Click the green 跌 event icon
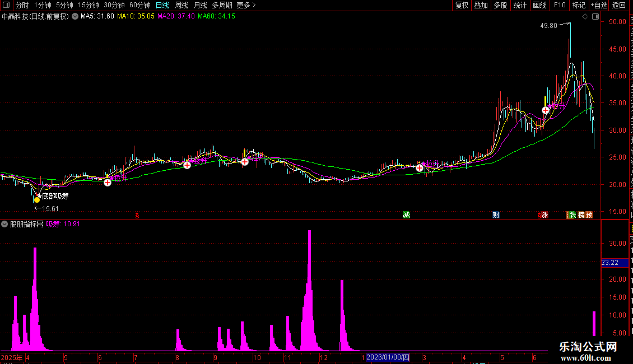 572,214
